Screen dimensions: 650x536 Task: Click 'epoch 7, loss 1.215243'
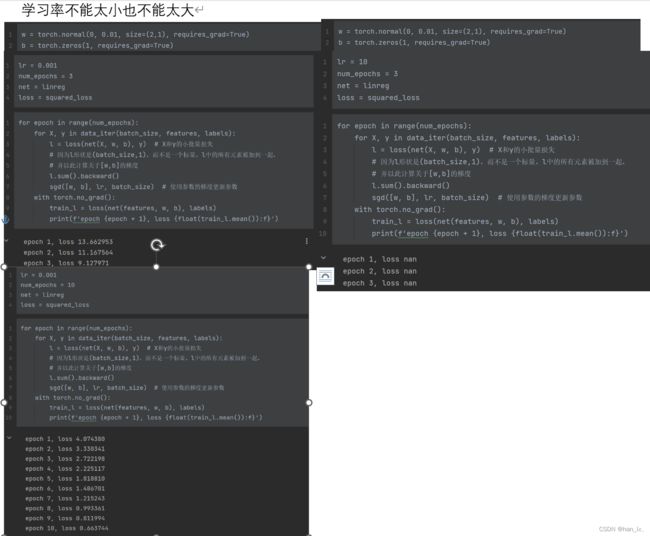[x=65, y=499]
